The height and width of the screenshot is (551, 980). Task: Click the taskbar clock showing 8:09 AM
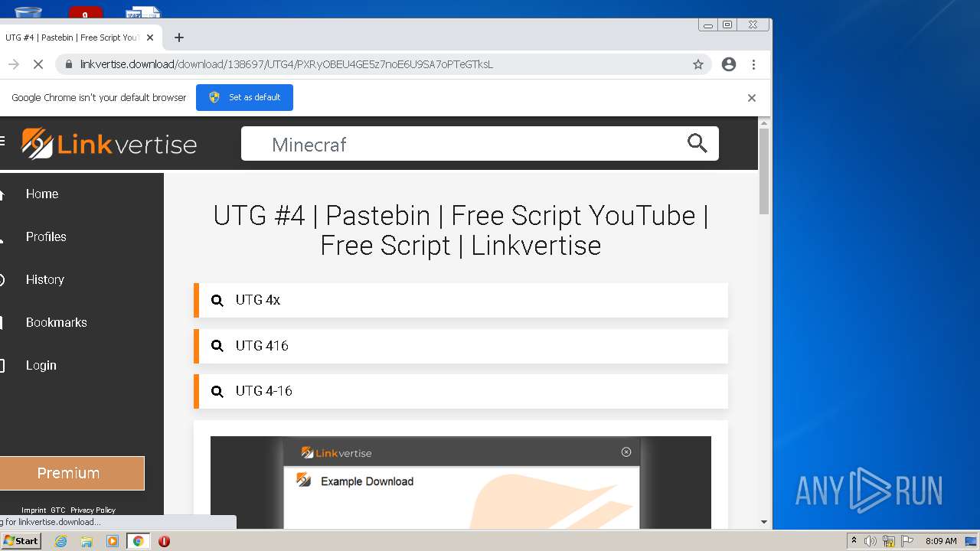(941, 541)
